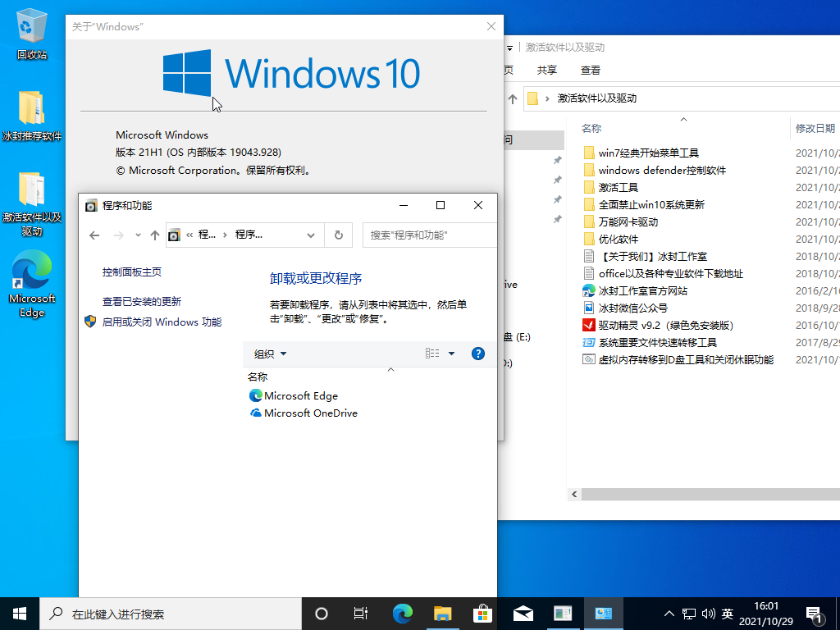Click 控制面板主页 link

click(x=132, y=272)
